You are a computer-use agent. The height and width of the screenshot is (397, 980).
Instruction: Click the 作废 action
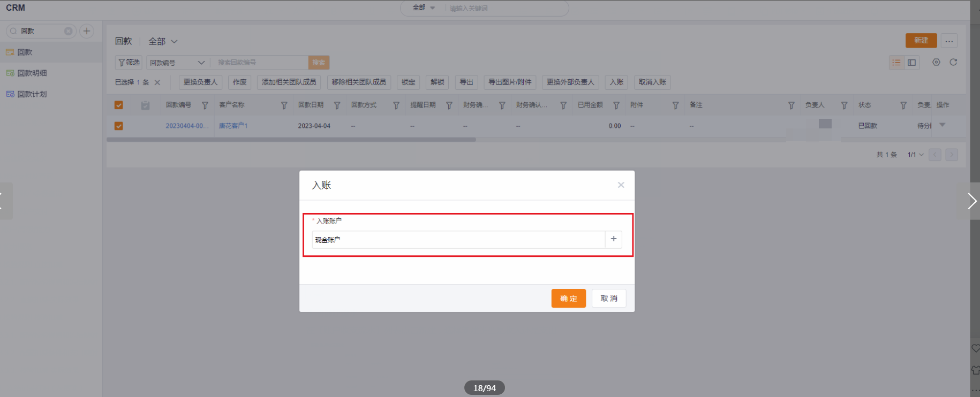239,82
